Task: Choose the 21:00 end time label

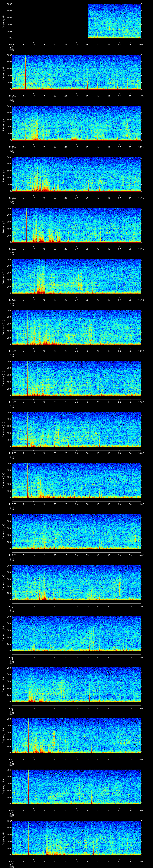Action: pos(141,606)
